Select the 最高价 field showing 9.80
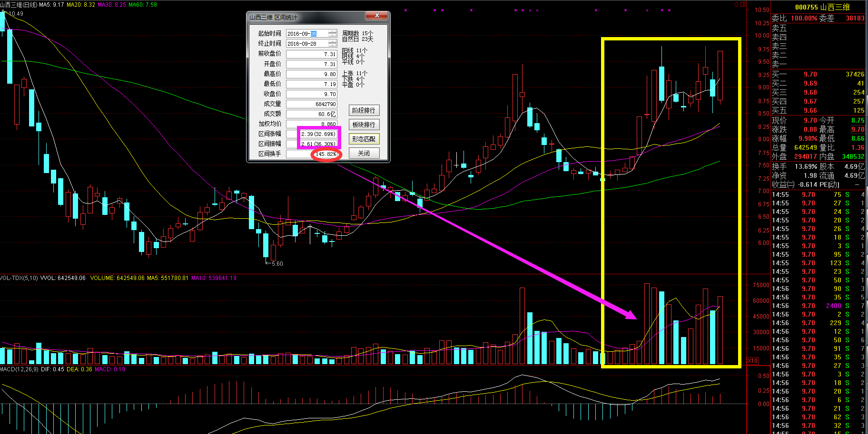The width and height of the screenshot is (868, 434). click(x=312, y=74)
